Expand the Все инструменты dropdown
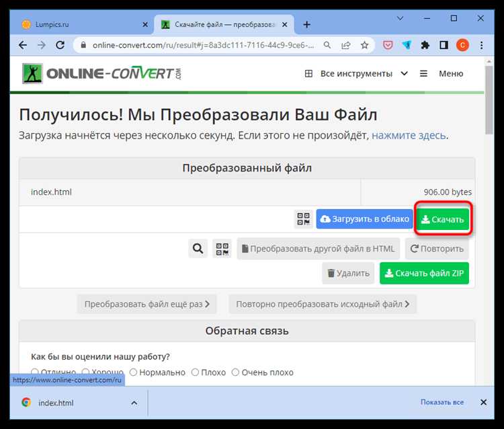The image size is (504, 429). pyautogui.click(x=356, y=73)
